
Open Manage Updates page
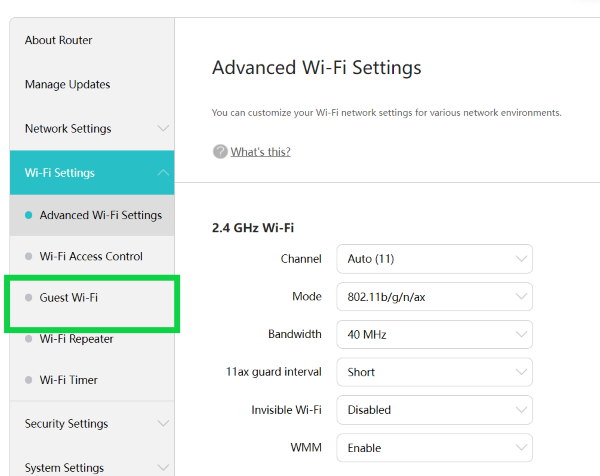click(x=67, y=85)
